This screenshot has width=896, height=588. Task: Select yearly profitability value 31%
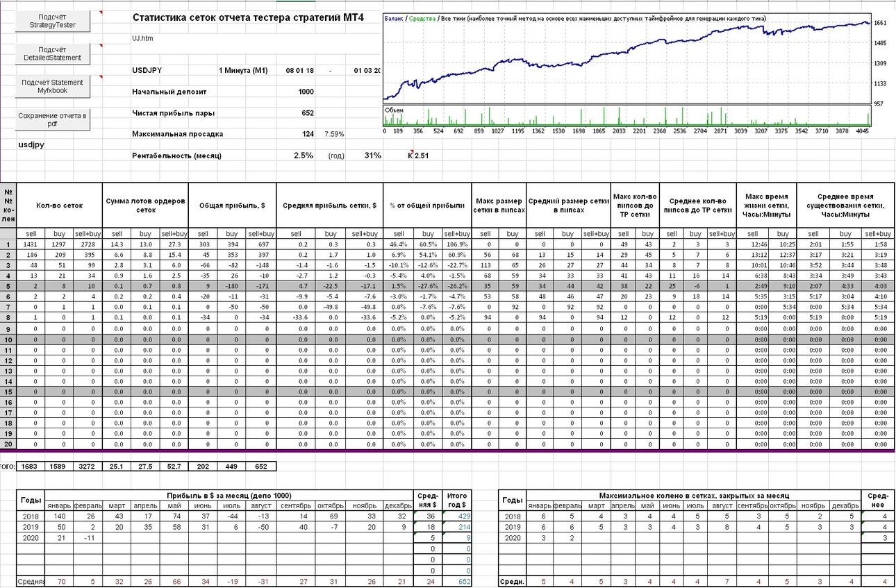click(x=372, y=156)
